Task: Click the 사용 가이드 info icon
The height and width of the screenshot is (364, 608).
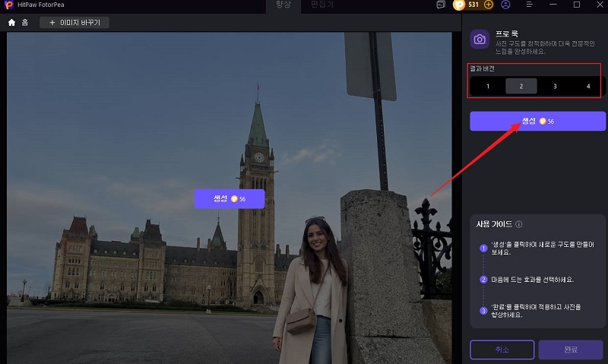Action: [519, 224]
